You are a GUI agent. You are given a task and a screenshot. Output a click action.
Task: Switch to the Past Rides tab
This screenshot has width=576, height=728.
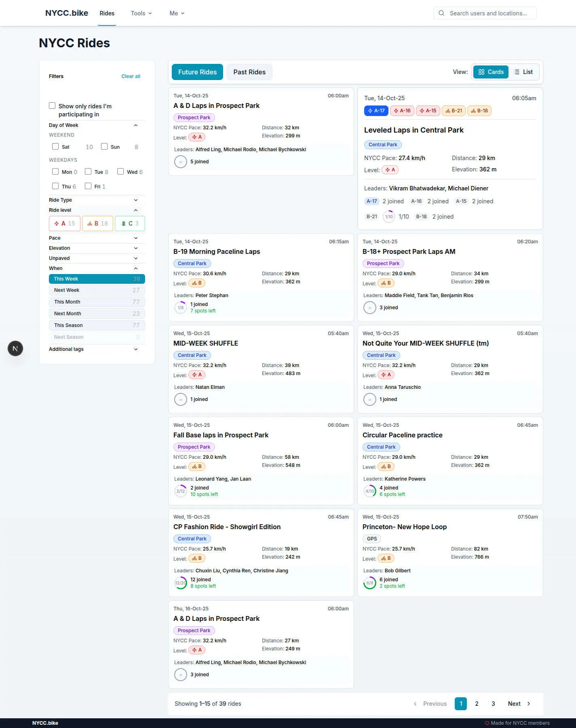[249, 72]
